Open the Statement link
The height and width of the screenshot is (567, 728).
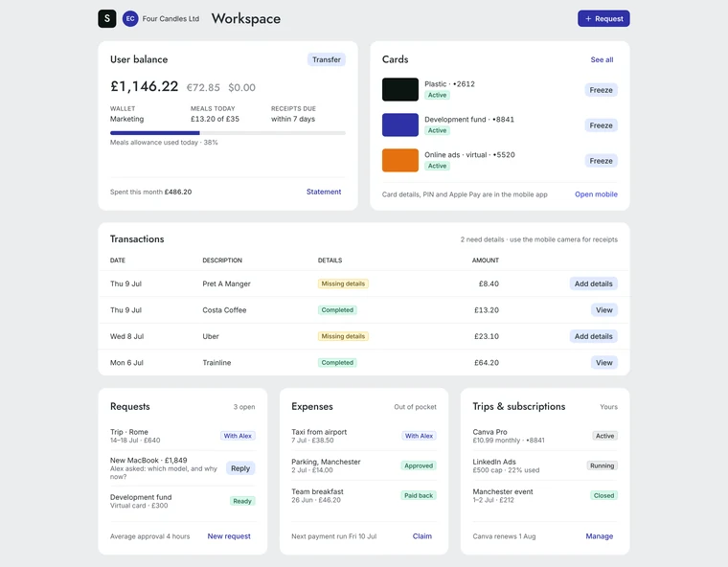(x=324, y=192)
